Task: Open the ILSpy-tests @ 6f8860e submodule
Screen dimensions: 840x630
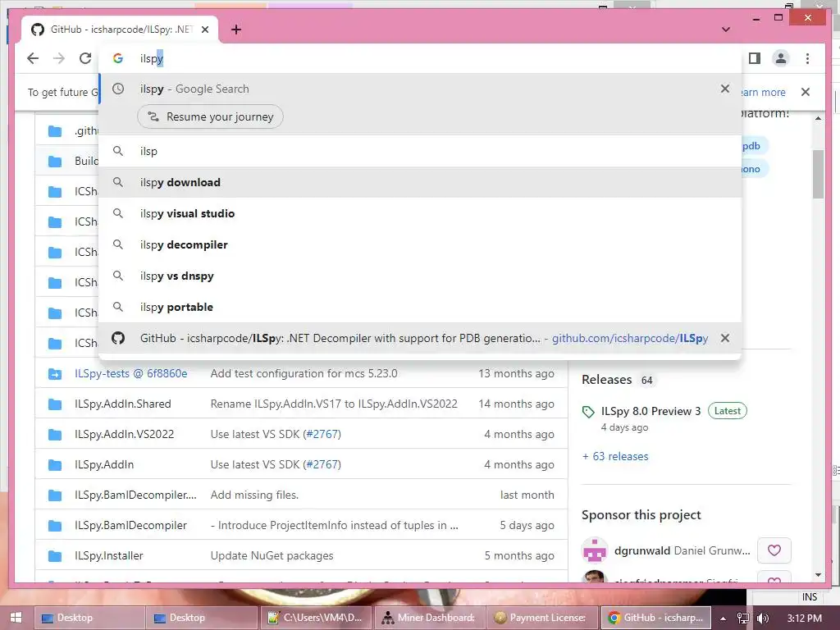Action: (x=130, y=373)
